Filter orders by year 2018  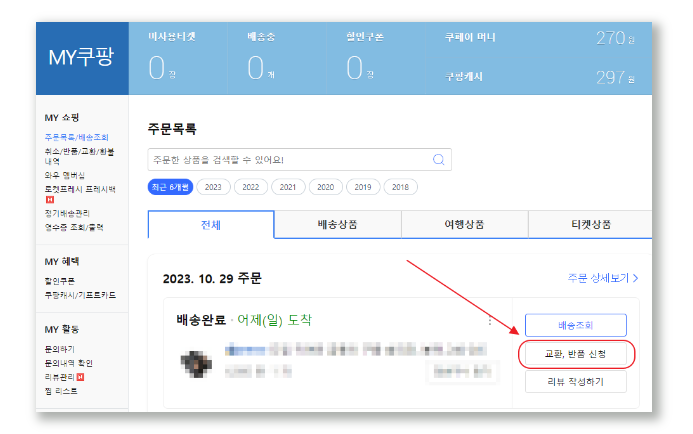pos(400,187)
